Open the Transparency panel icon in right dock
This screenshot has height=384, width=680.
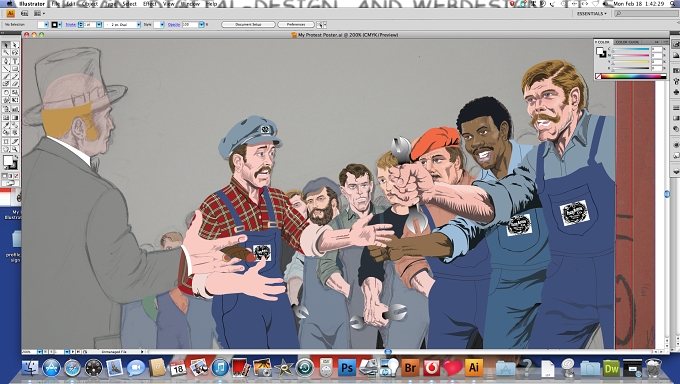point(676,129)
